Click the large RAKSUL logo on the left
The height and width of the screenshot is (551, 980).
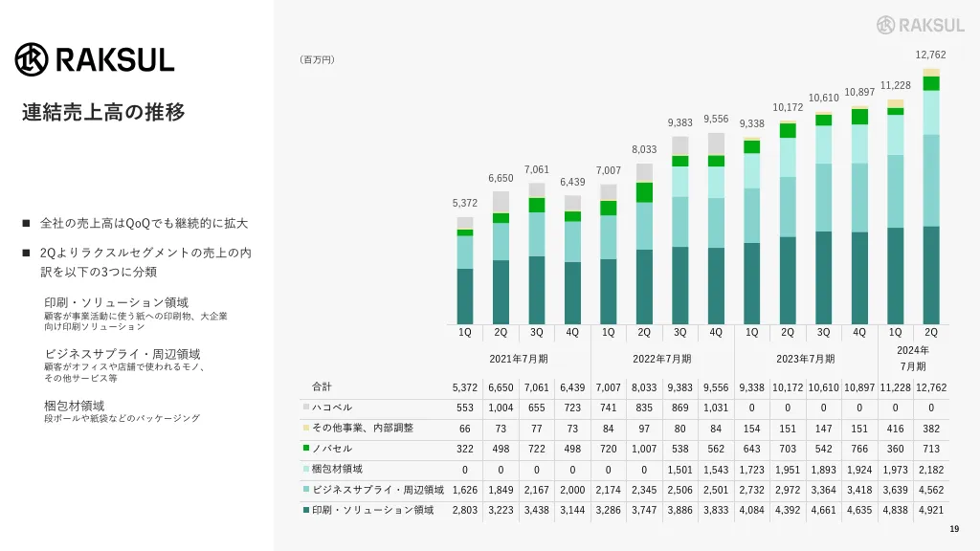[x=95, y=60]
